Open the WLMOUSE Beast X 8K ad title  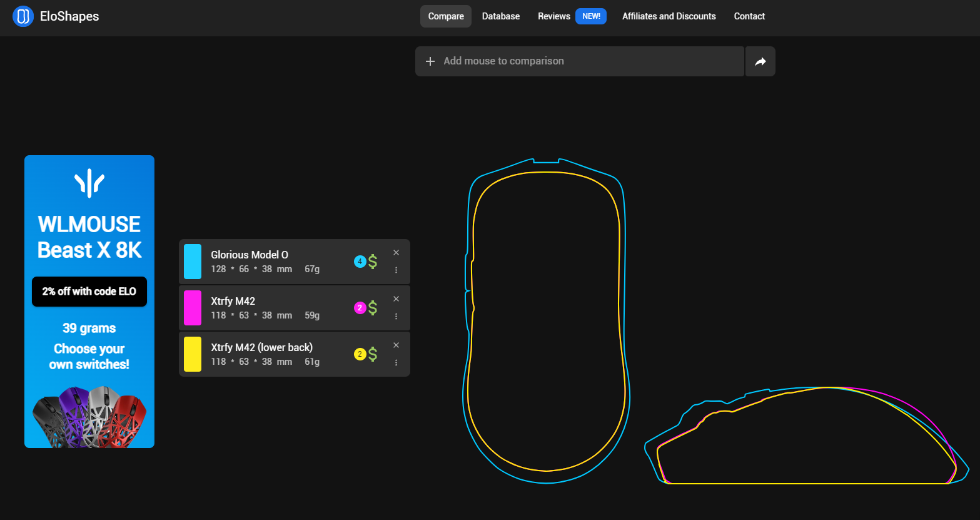89,237
